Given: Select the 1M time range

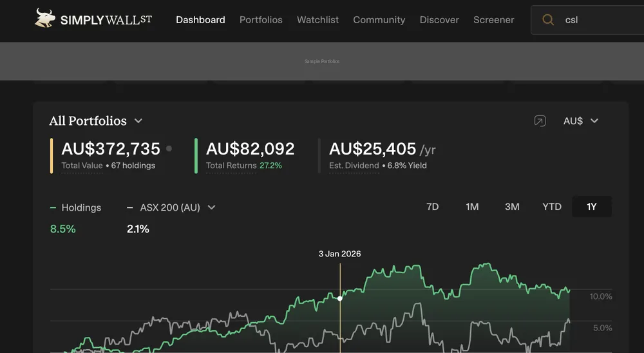Looking at the screenshot, I should coord(472,207).
